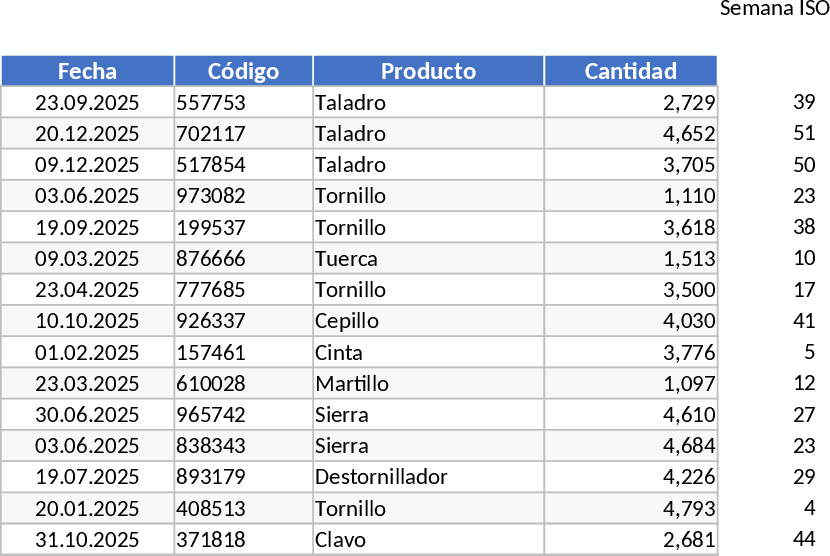Click date cell 31.10.2025
The height and width of the screenshot is (556, 830).
click(x=87, y=540)
